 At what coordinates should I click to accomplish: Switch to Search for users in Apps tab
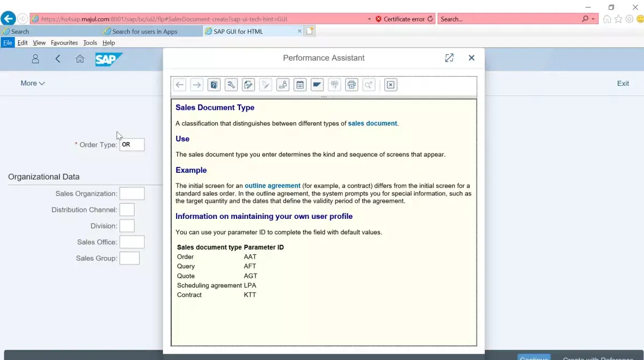(x=151, y=31)
